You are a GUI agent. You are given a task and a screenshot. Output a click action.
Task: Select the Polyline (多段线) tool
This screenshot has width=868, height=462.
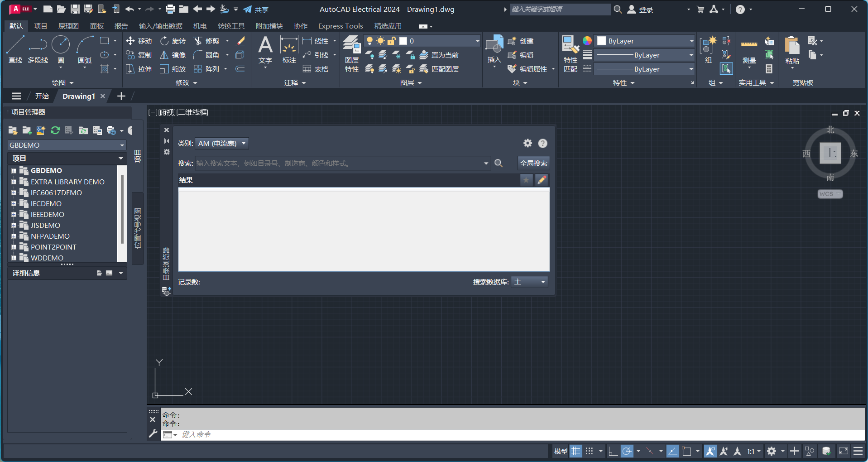[x=38, y=49]
